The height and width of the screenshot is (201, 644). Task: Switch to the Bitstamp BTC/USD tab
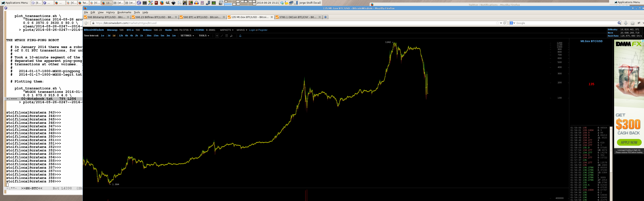pos(106,17)
